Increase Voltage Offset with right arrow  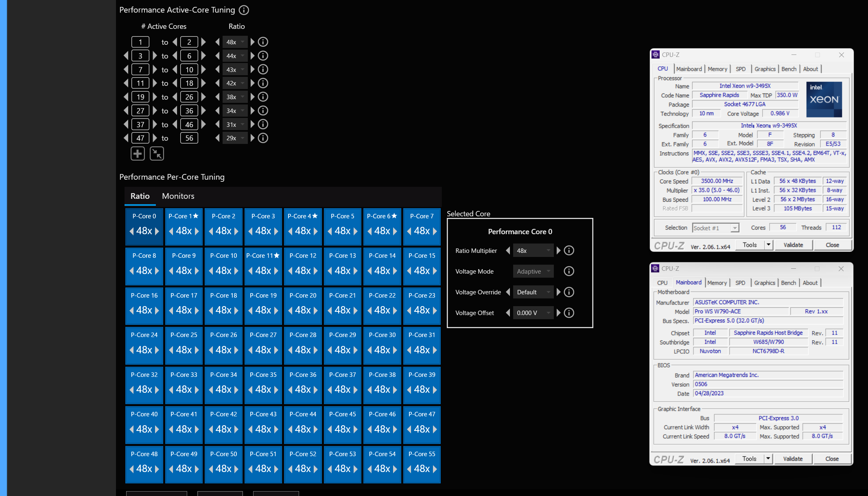[x=558, y=313]
